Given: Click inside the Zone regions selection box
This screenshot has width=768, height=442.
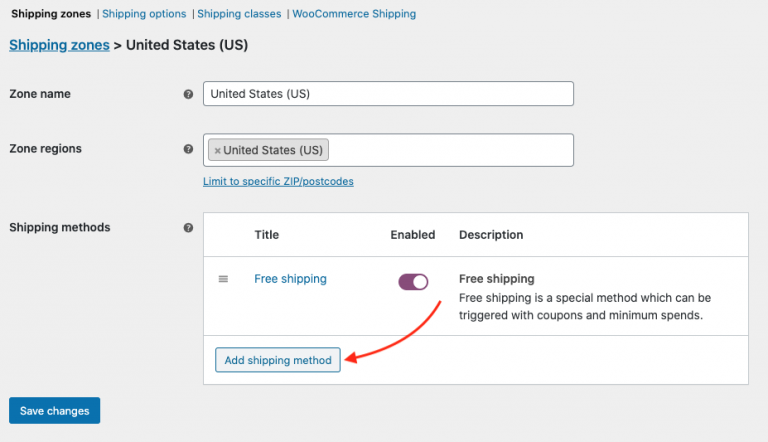Looking at the screenshot, I should coord(451,150).
